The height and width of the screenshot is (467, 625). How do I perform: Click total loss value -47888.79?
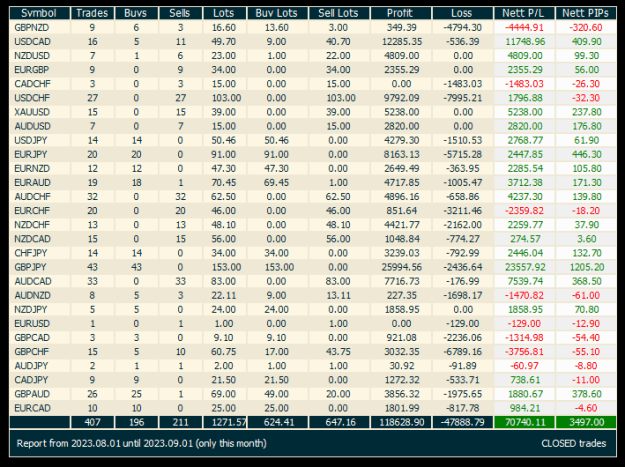point(462,422)
